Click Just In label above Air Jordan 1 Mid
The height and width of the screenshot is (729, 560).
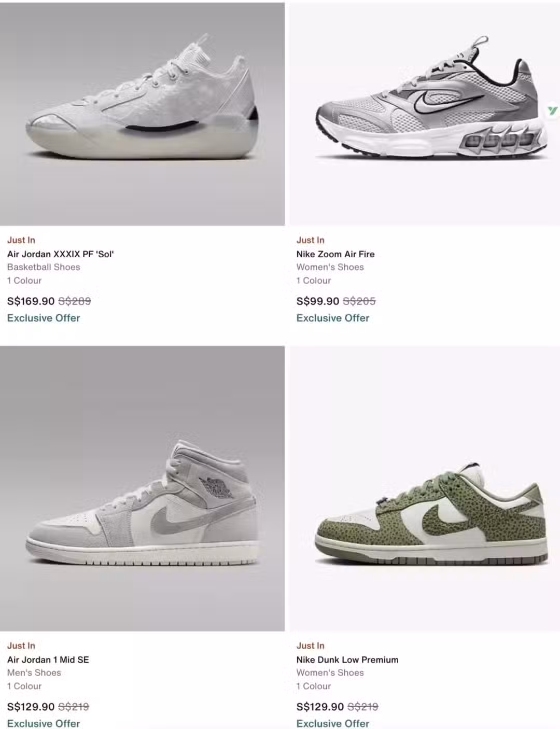[x=21, y=646]
